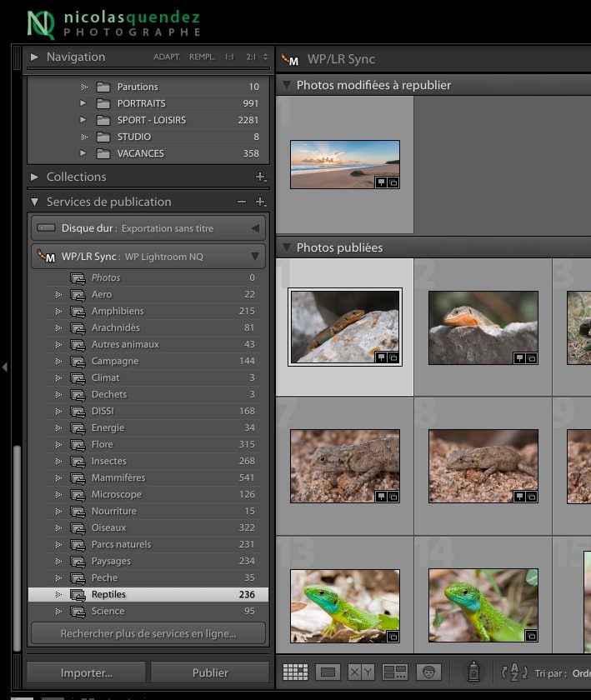
Task: Set navigator zoom to REMPL.
Action: pos(202,57)
